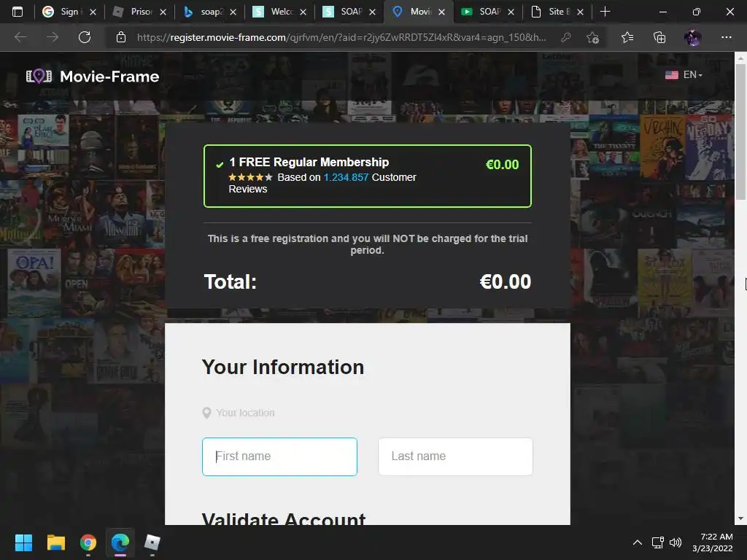View site security lock information

tap(121, 37)
